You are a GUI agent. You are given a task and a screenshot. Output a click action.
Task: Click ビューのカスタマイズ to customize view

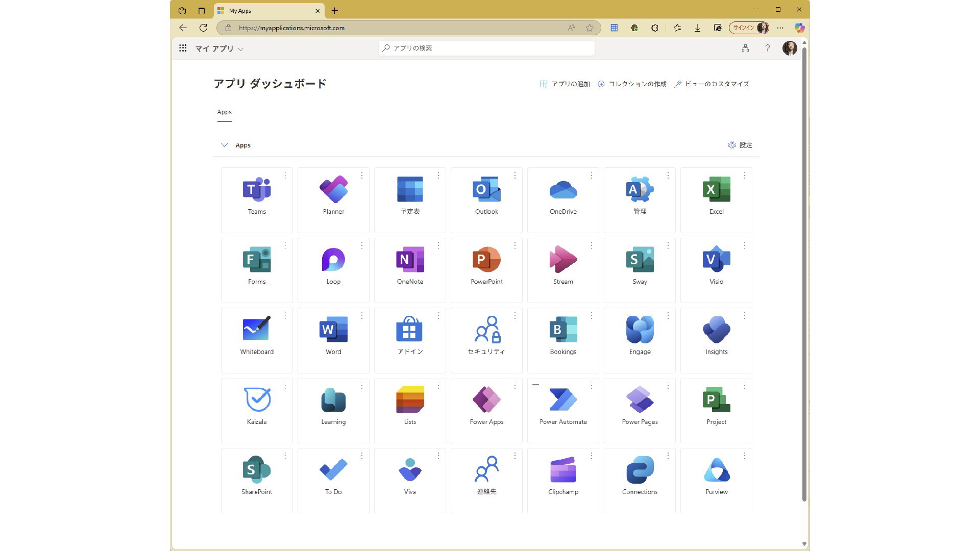[x=712, y=84]
